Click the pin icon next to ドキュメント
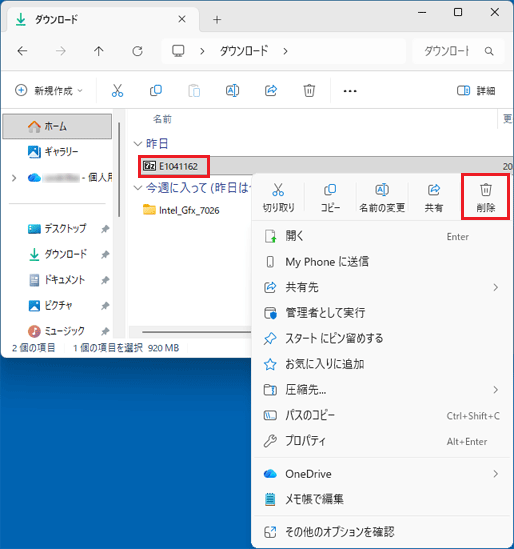The image size is (514, 549). (x=105, y=280)
